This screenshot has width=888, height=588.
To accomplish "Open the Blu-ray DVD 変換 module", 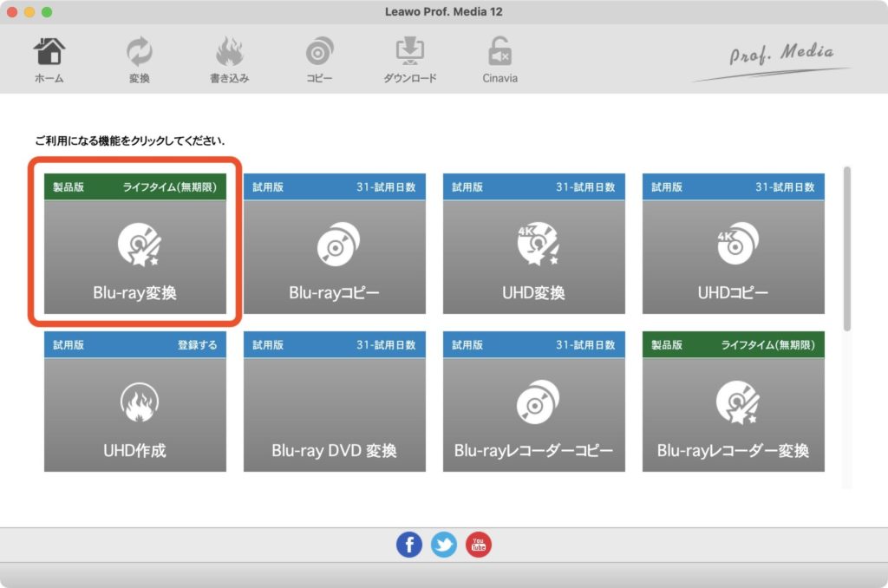I will [334, 403].
